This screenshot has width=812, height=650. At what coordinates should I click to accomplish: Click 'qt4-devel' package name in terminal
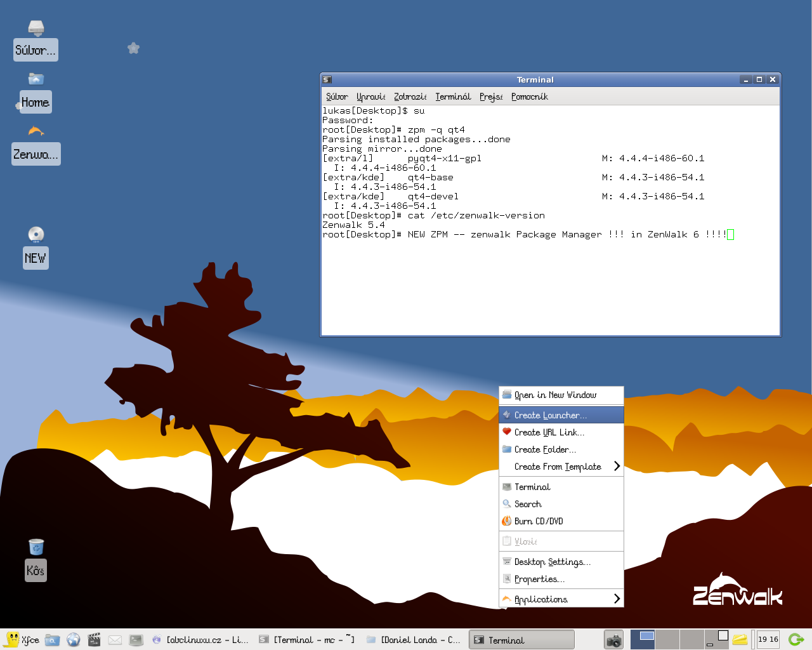433,196
